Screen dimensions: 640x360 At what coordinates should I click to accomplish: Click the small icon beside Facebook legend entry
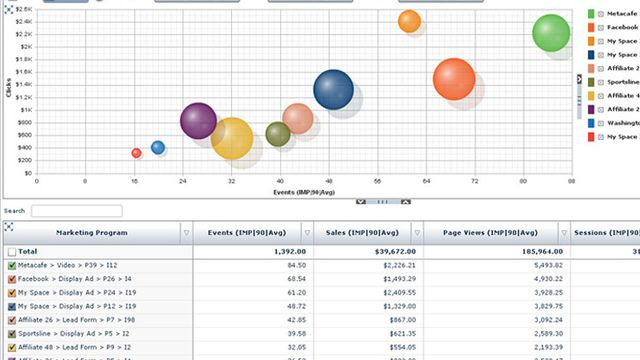pos(601,28)
